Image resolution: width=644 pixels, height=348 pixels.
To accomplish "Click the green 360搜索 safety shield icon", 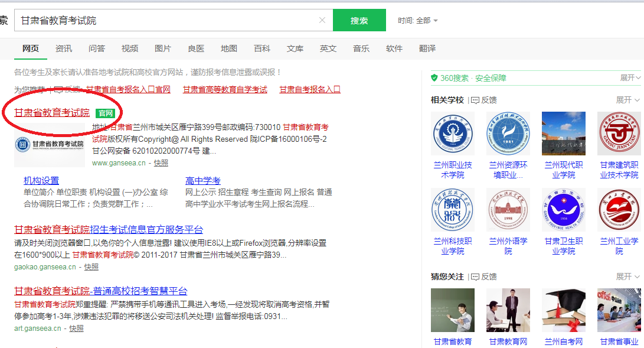I will (434, 78).
